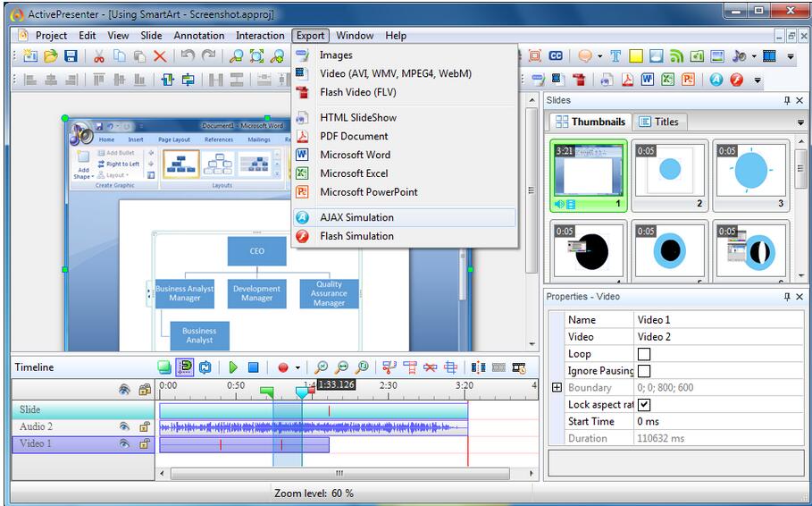Screen dimensions: 812x506
Task: Switch to the Titles tab
Action: coord(658,122)
